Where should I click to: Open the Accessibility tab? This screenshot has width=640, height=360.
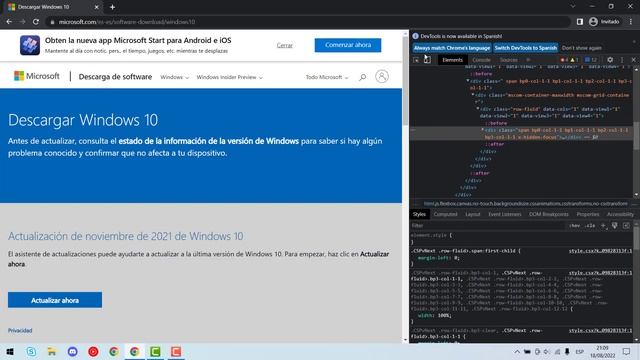click(x=620, y=214)
